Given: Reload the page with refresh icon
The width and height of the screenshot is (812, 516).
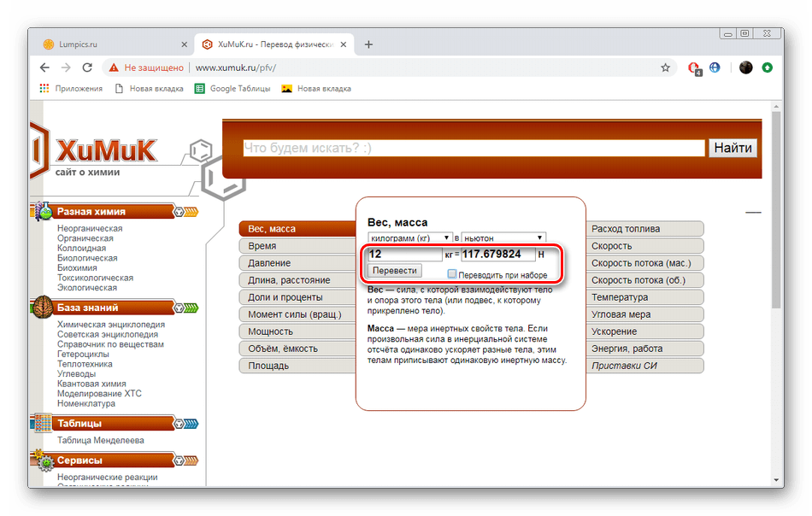Looking at the screenshot, I should 87,67.
